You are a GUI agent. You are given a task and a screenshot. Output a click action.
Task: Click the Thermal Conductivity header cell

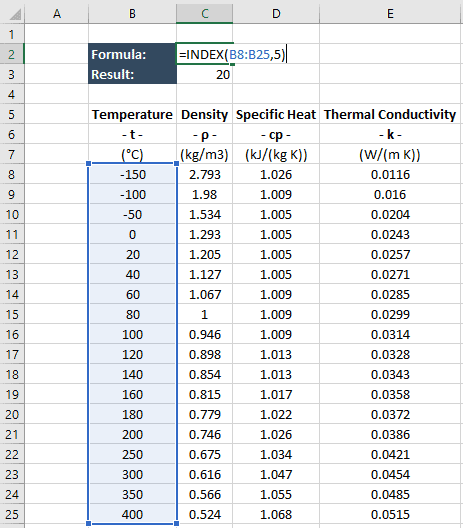(390, 114)
